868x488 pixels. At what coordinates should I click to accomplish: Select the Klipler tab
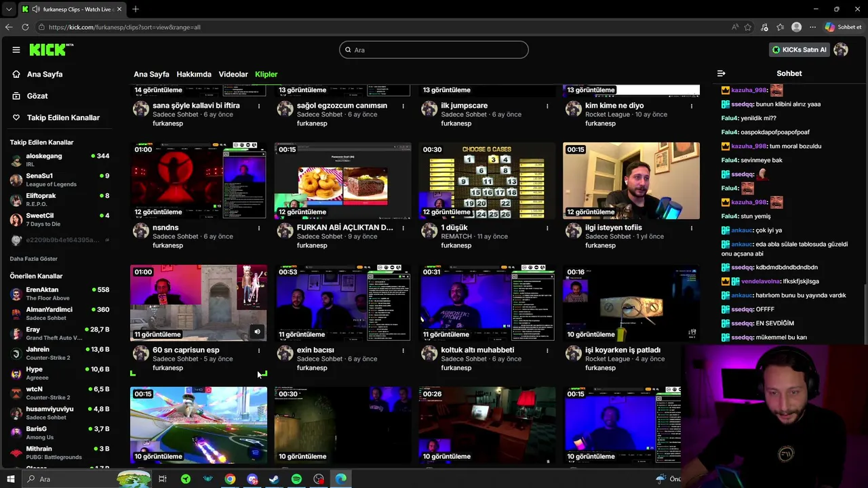pyautogui.click(x=266, y=74)
